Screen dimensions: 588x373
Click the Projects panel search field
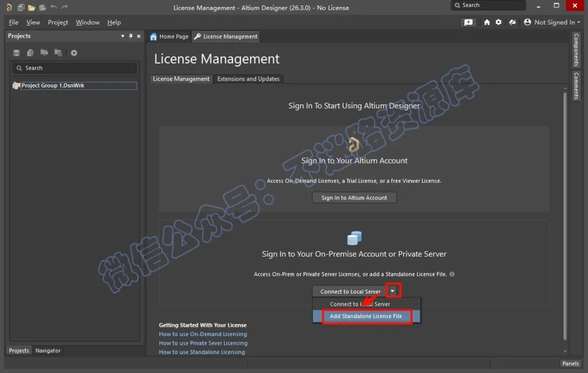click(x=75, y=68)
